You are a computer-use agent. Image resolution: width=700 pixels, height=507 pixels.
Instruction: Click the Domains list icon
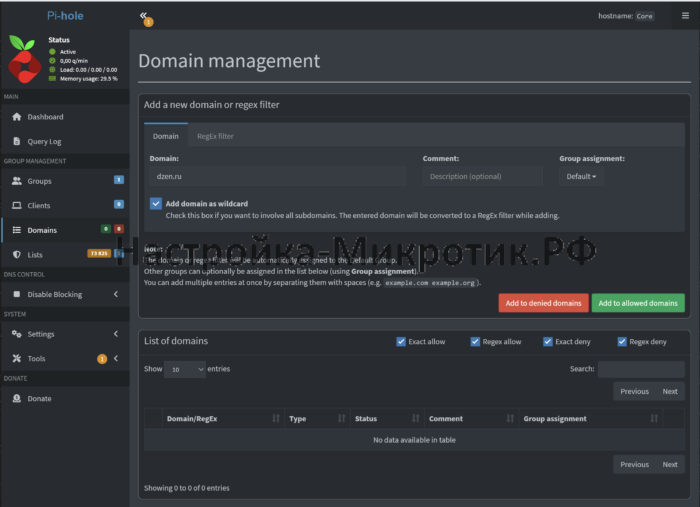[17, 230]
